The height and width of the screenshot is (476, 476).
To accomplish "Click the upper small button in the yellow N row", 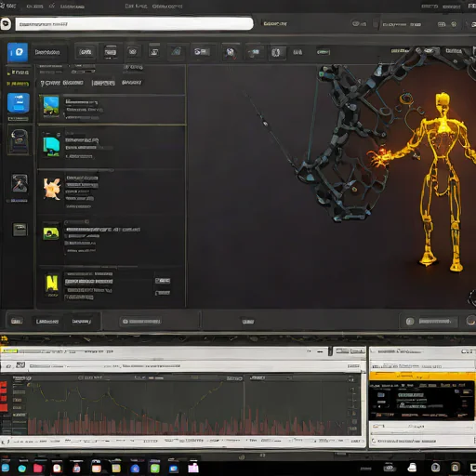I will point(163,281).
